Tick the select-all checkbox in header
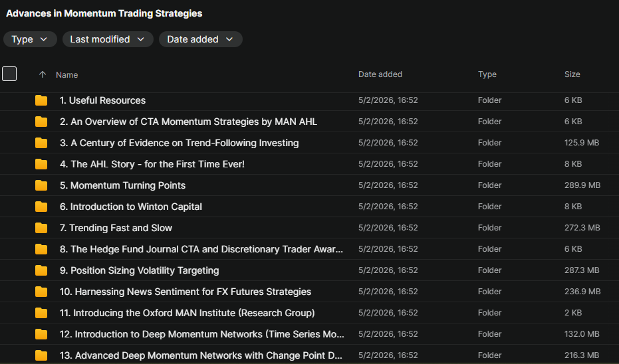 click(x=9, y=74)
